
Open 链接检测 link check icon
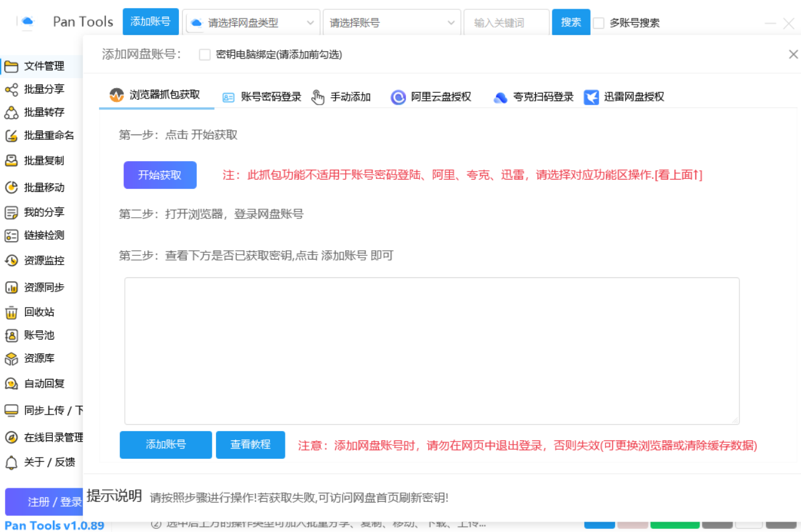[x=11, y=236]
